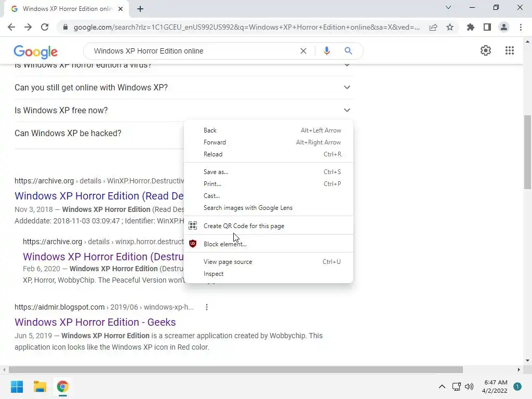Screen dimensions: 532x399
Task: Open new tab with plus button
Action: [x=140, y=9]
